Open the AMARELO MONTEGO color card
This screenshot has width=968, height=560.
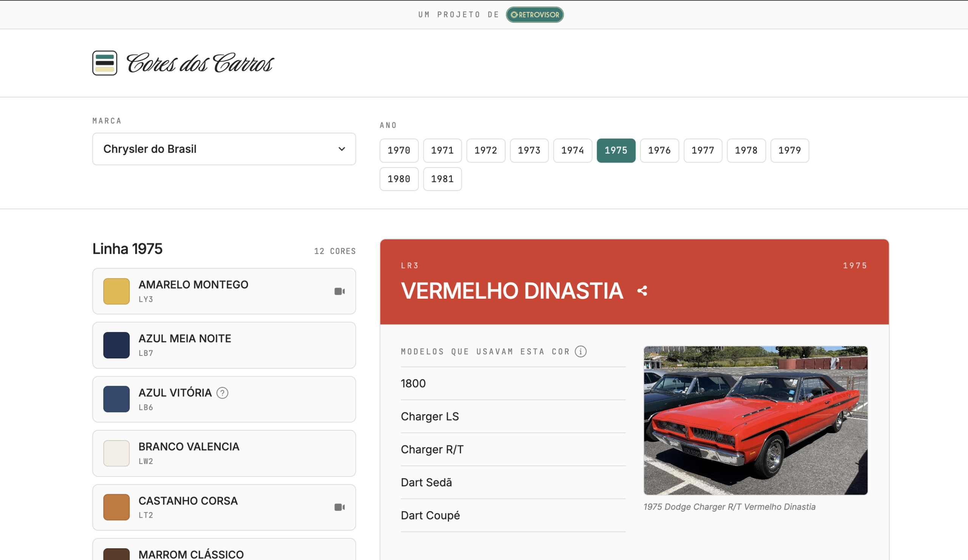(x=224, y=292)
